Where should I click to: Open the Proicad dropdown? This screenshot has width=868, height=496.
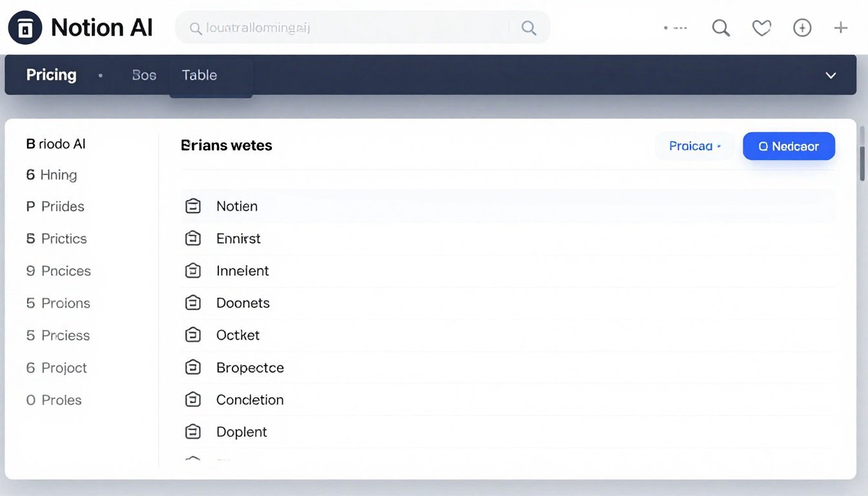click(694, 147)
